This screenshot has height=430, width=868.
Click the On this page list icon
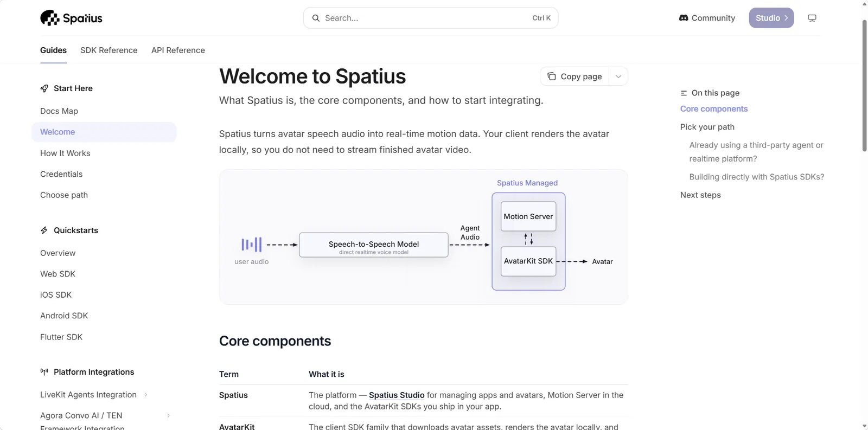(x=684, y=93)
